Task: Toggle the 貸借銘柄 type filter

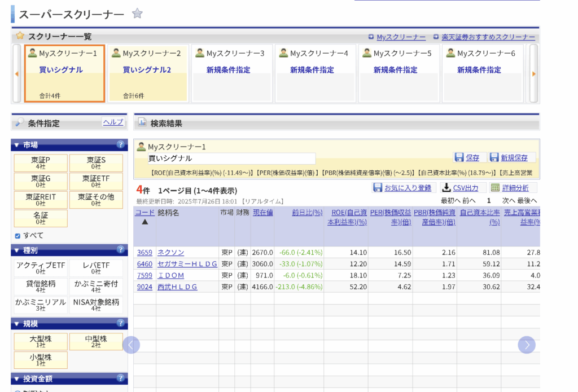Action: tap(41, 287)
